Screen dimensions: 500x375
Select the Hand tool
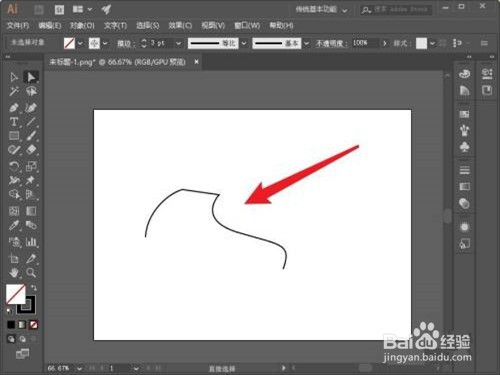coord(14,273)
